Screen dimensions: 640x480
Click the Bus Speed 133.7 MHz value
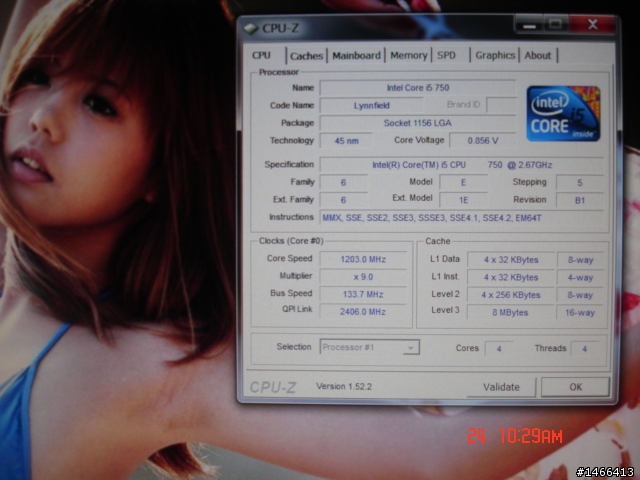[363, 294]
